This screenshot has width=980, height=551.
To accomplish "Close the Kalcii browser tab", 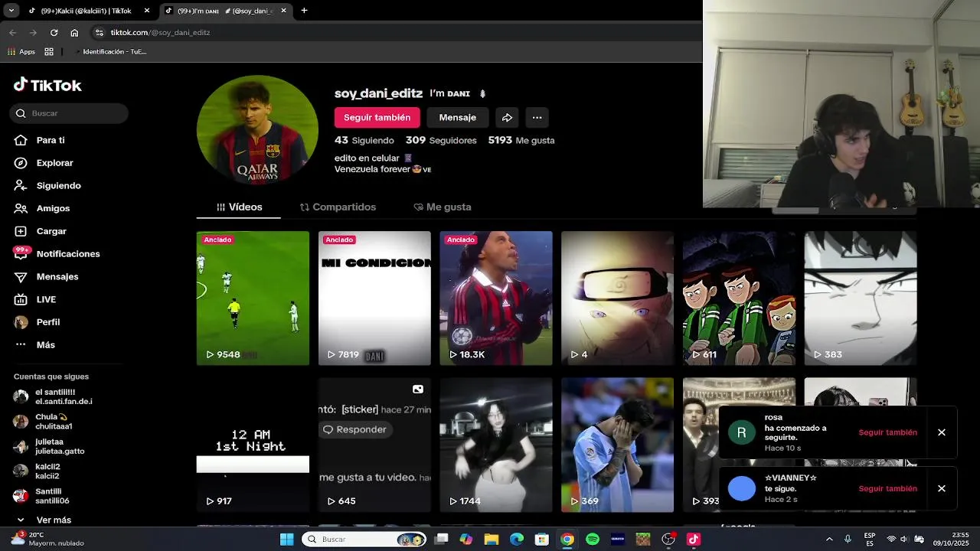I will pos(147,11).
